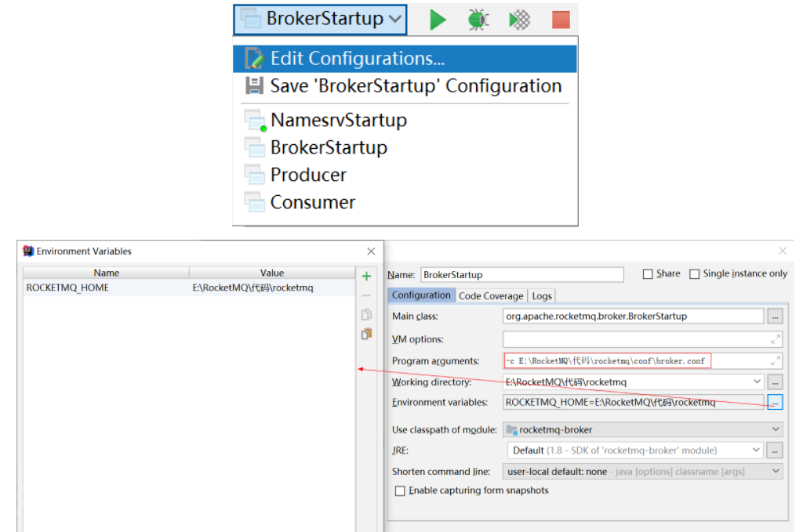Pick NamesrvStartup from configuration list
This screenshot has width=803, height=532.
tap(405, 120)
